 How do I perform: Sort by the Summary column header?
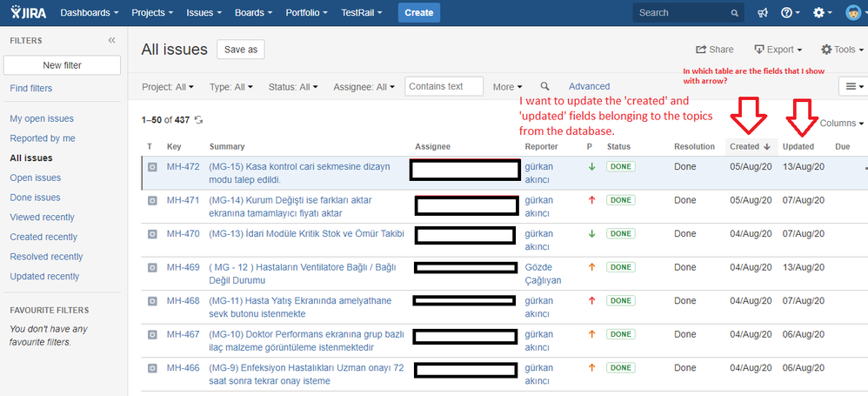227,147
